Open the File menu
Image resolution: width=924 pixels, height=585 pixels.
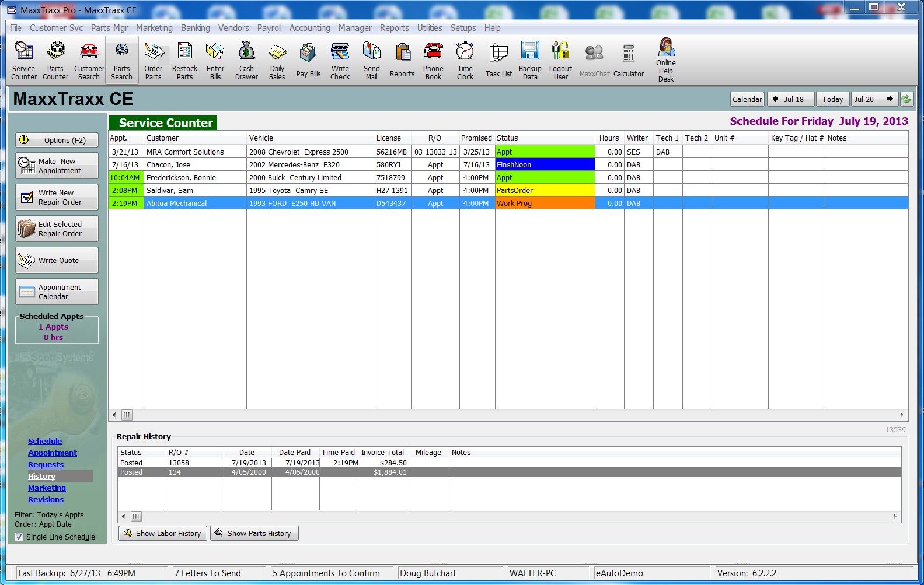coord(16,28)
